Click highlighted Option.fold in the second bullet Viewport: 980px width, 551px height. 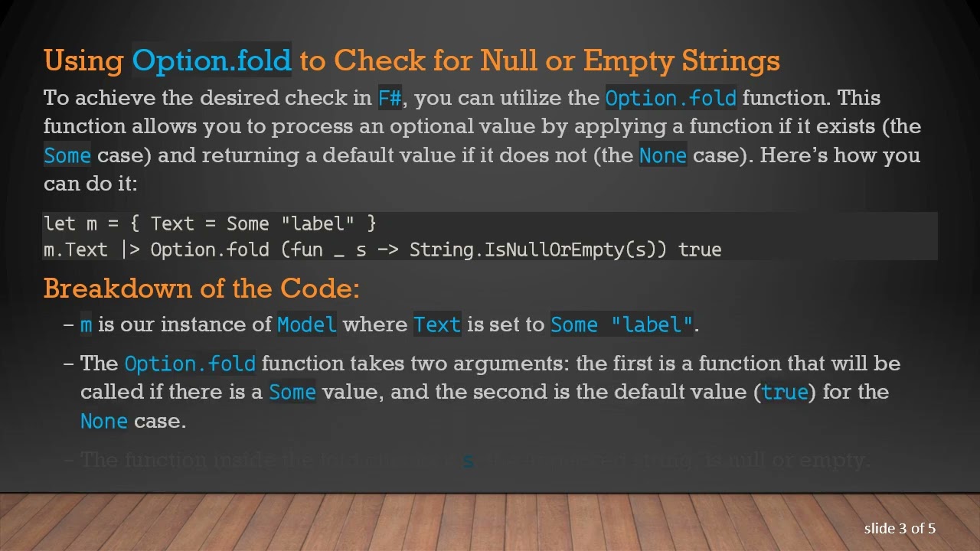190,364
